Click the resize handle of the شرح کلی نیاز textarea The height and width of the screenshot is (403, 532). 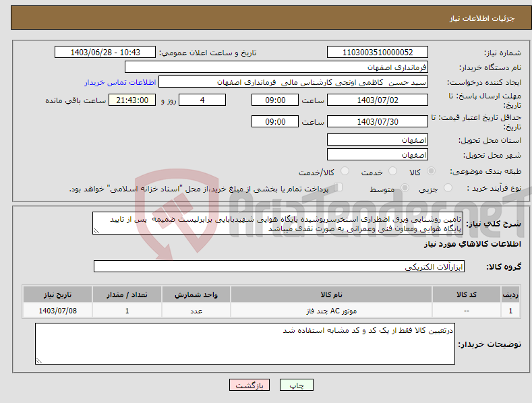tap(96, 231)
